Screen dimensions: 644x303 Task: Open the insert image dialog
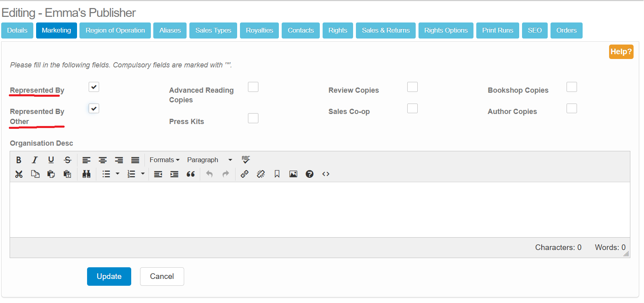click(x=293, y=174)
